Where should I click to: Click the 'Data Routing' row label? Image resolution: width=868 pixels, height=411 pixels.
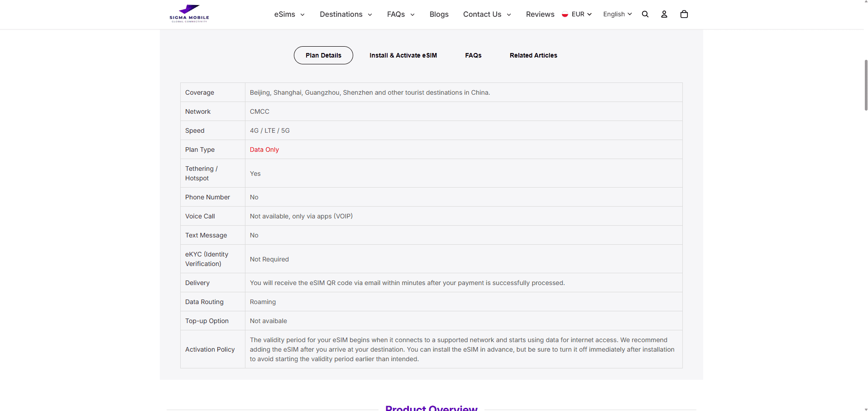(x=204, y=302)
